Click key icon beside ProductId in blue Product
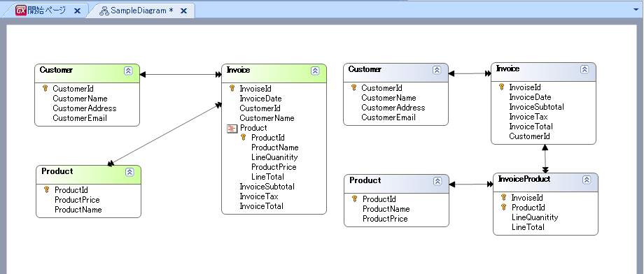 pos(355,199)
